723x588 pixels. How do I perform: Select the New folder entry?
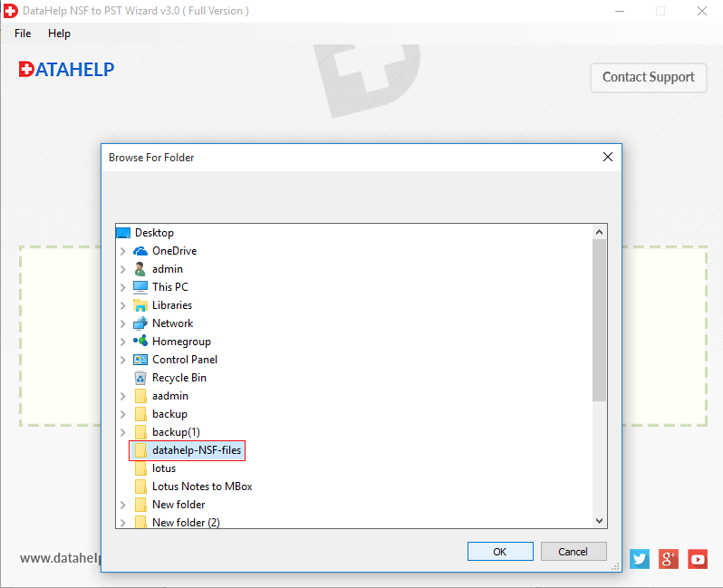tap(178, 505)
